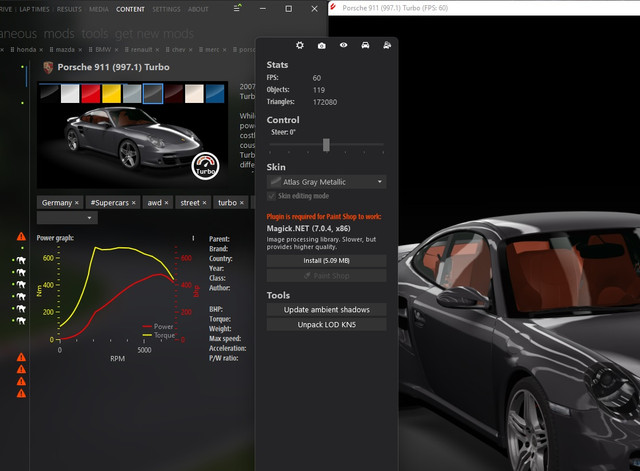Click the second car row icon in the car list
640x471 pixels.
pyautogui.click(x=20, y=272)
